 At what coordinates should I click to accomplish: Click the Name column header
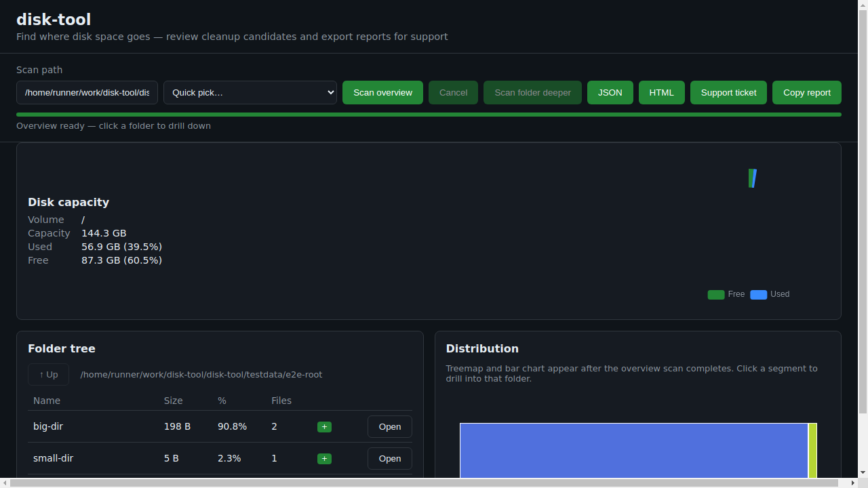click(47, 401)
